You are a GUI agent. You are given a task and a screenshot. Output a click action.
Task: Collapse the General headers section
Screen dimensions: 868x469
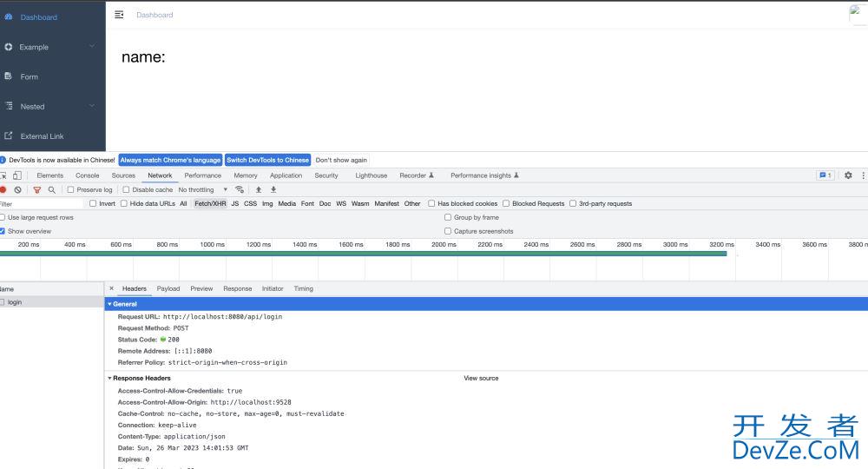[x=109, y=304]
